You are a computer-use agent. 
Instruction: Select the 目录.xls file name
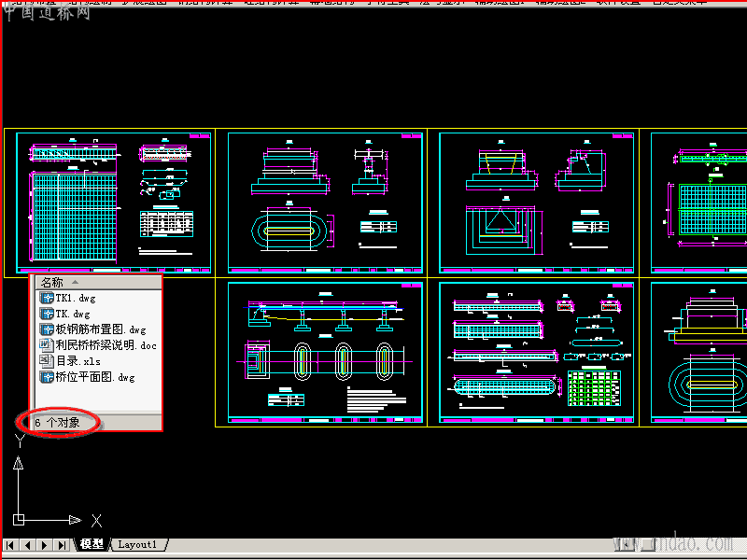pos(78,361)
